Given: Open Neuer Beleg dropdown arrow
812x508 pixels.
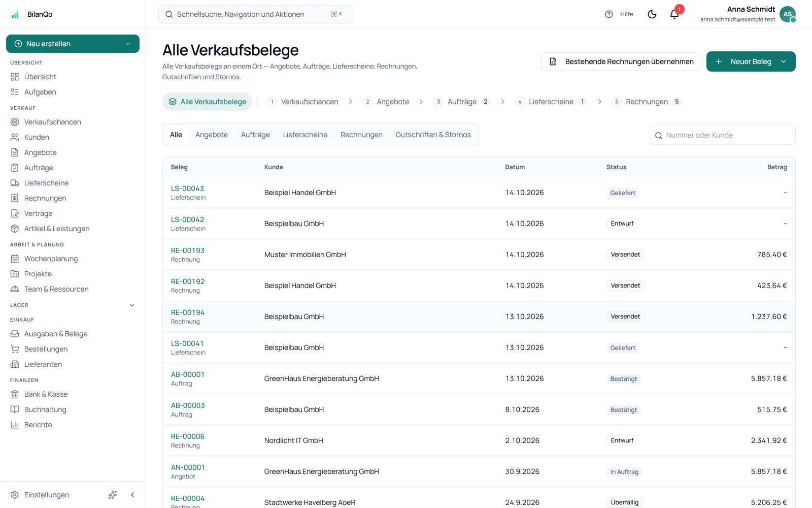Looking at the screenshot, I should click(784, 61).
